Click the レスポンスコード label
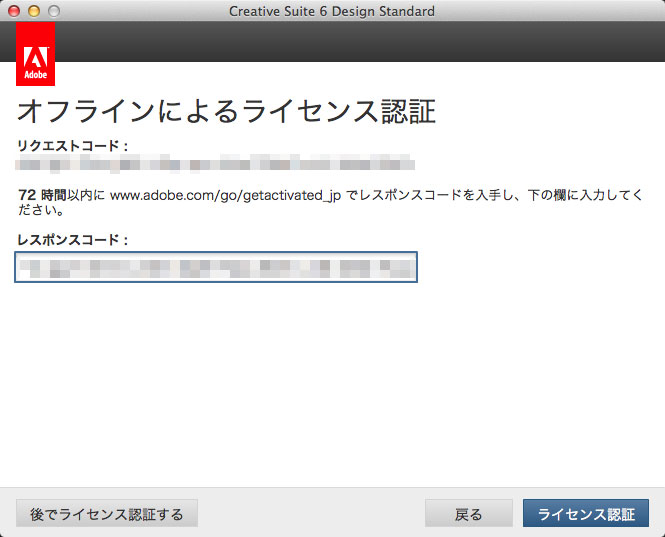665x537 pixels. (x=73, y=240)
